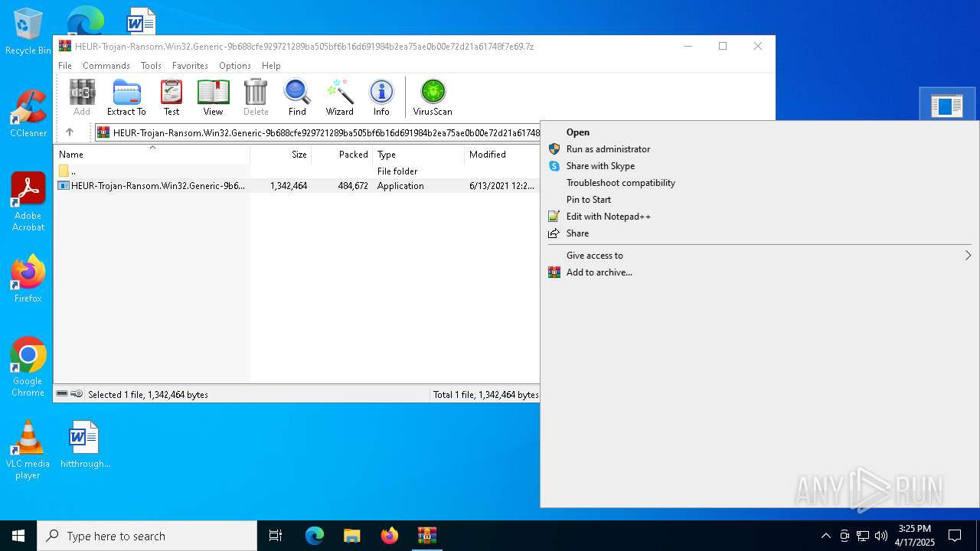Open the Tools menu
This screenshot has height=551, width=980.
tap(151, 66)
